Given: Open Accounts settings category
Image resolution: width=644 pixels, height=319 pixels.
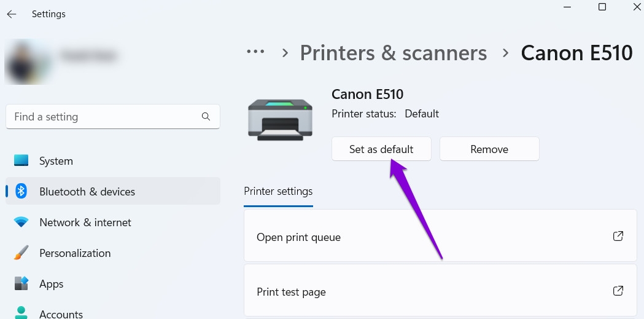Looking at the screenshot, I should pyautogui.click(x=112, y=311).
